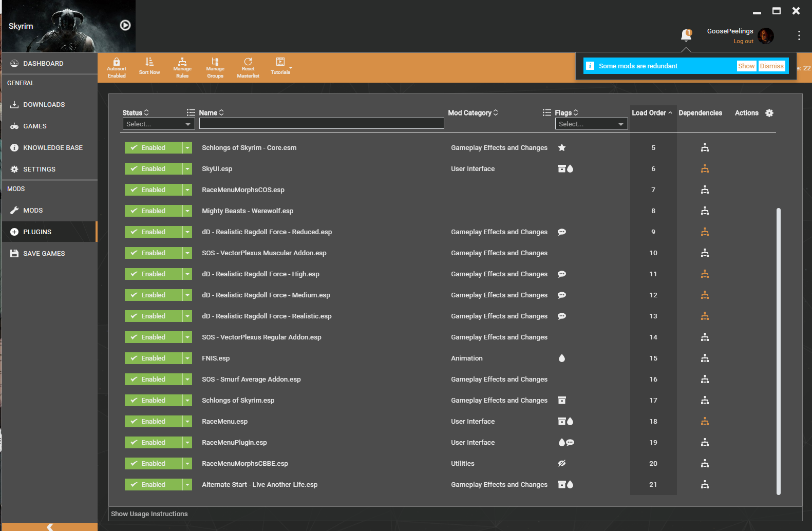This screenshot has width=812, height=531.
Task: Open dependencies icon for FNIS.esp
Action: [705, 358]
